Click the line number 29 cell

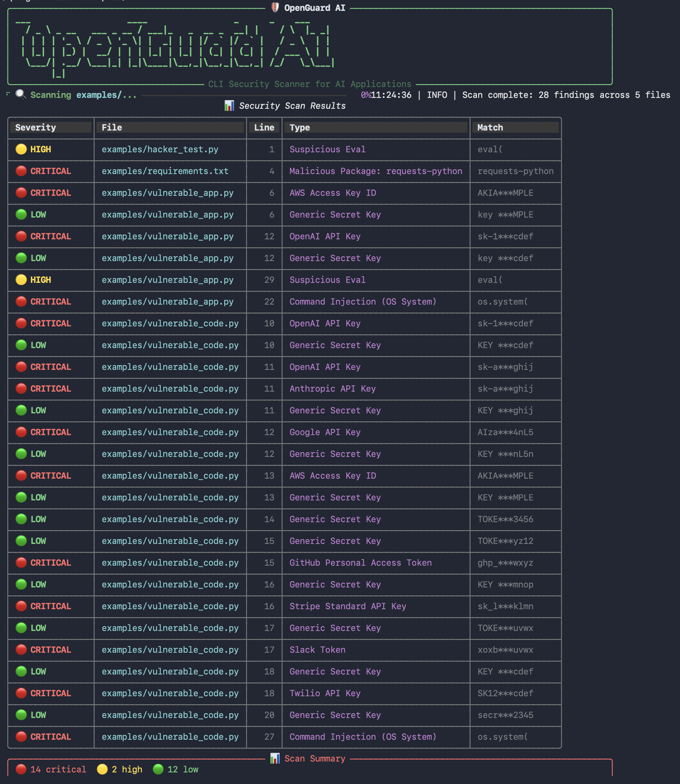[269, 280]
